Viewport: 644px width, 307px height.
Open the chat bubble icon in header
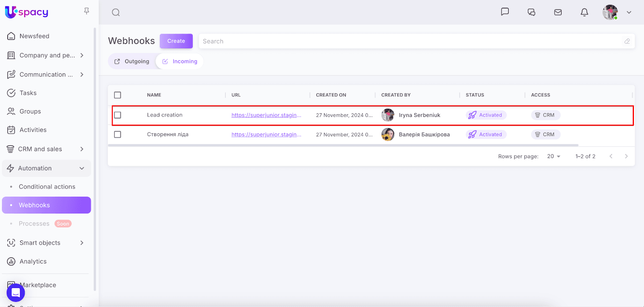coord(505,12)
